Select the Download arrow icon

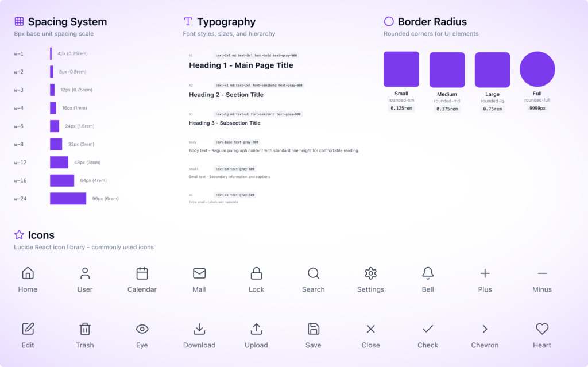point(199,329)
